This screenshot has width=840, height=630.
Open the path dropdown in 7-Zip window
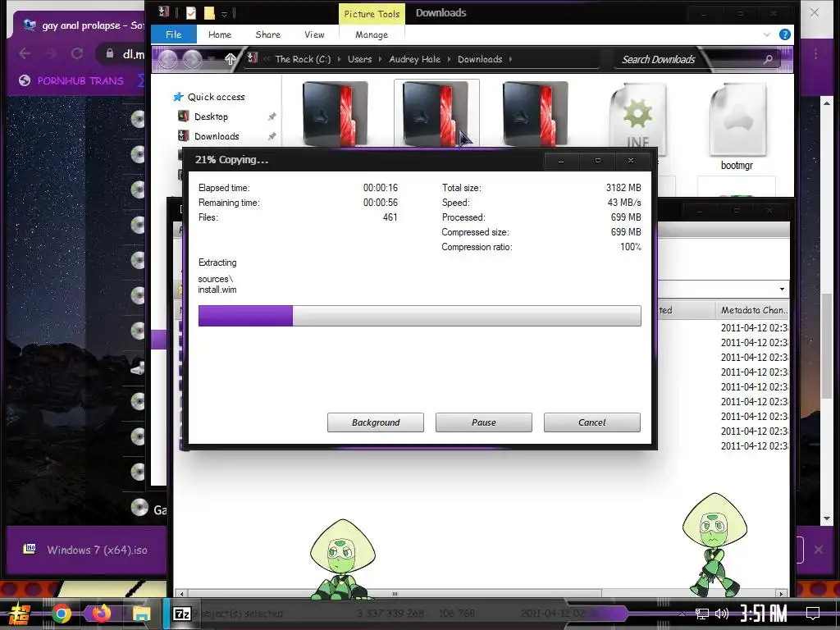[782, 290]
